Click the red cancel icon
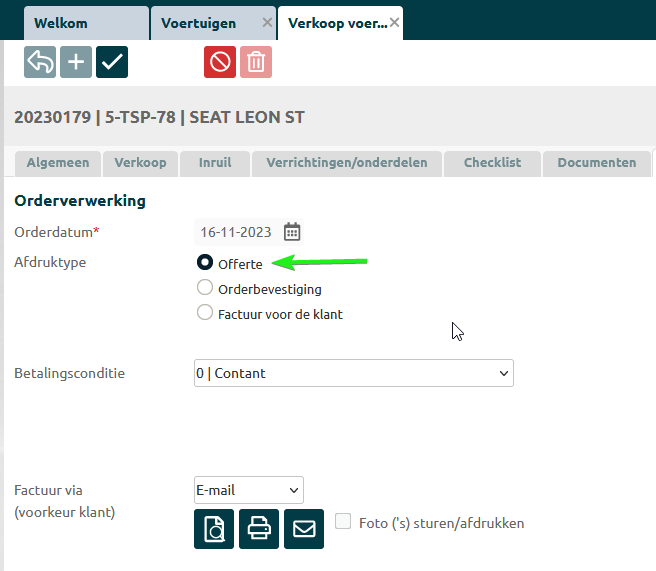This screenshot has height=571, width=656. click(x=220, y=62)
